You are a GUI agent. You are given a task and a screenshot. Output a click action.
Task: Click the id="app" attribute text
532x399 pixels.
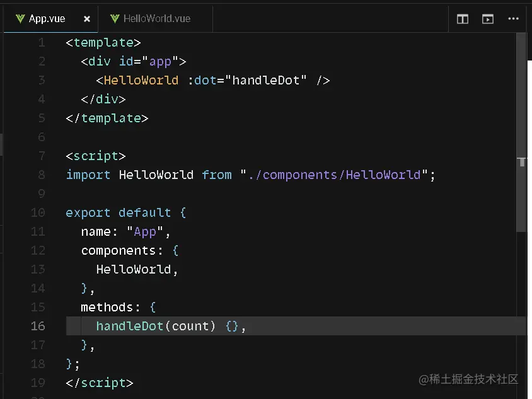click(149, 61)
